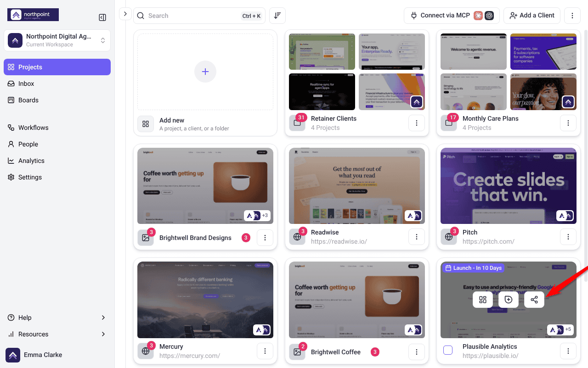
Task: Expand the panel with the chevron button
Action: (125, 14)
